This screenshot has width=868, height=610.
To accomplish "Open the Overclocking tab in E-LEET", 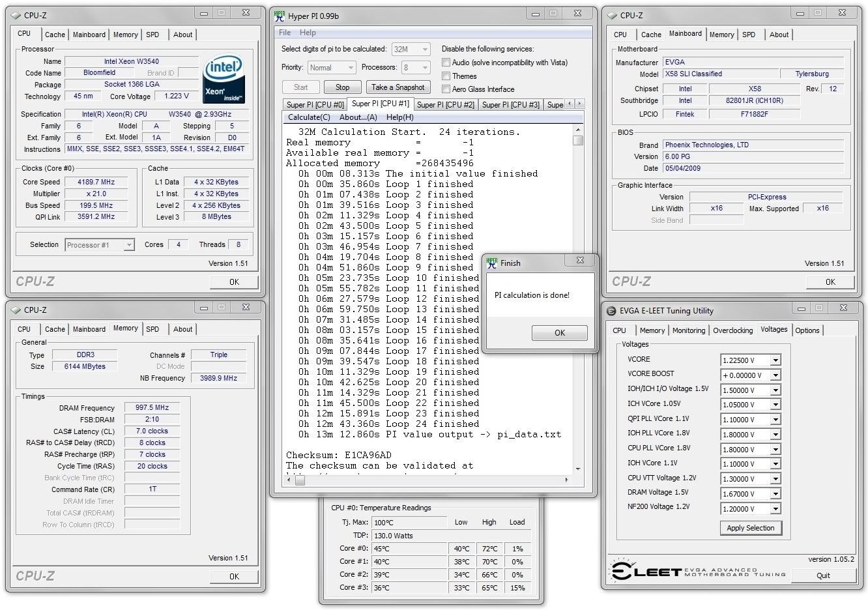I will tap(732, 331).
